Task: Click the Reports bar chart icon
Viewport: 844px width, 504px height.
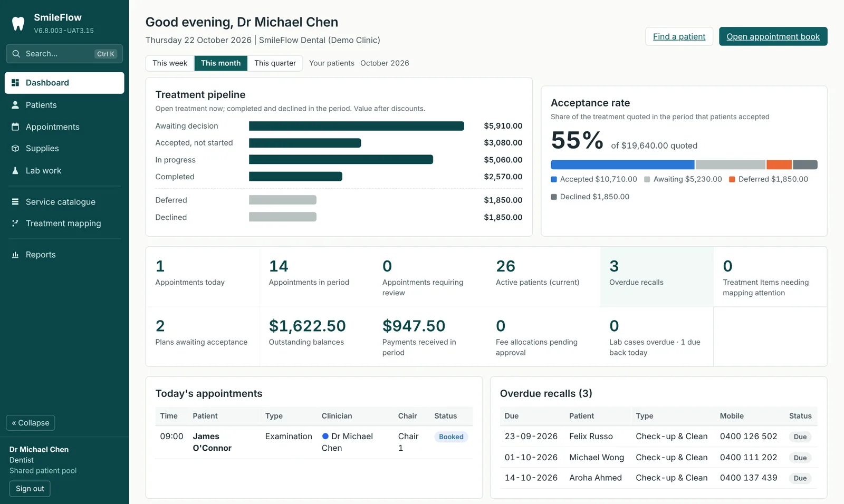Action: [x=15, y=255]
